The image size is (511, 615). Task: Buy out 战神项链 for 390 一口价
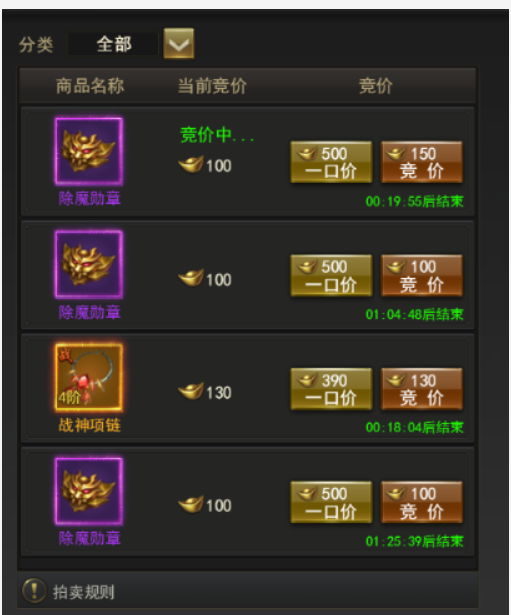[x=331, y=389]
